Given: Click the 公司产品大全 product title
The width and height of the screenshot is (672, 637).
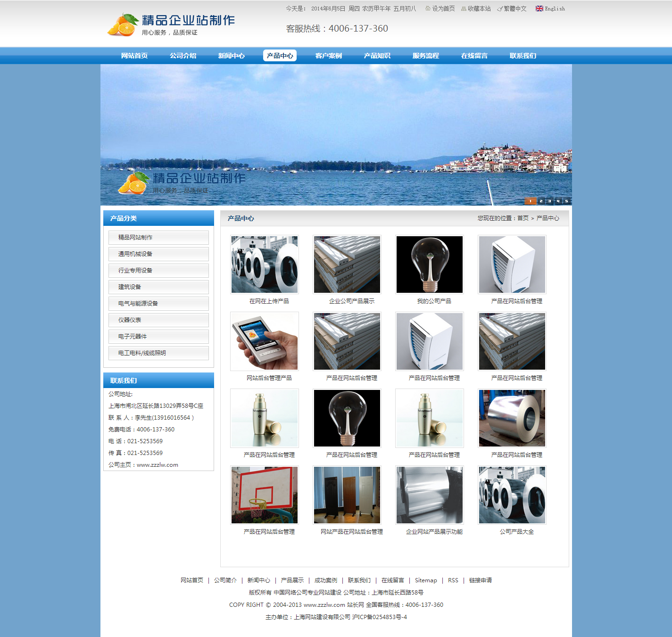Looking at the screenshot, I should (x=516, y=532).
